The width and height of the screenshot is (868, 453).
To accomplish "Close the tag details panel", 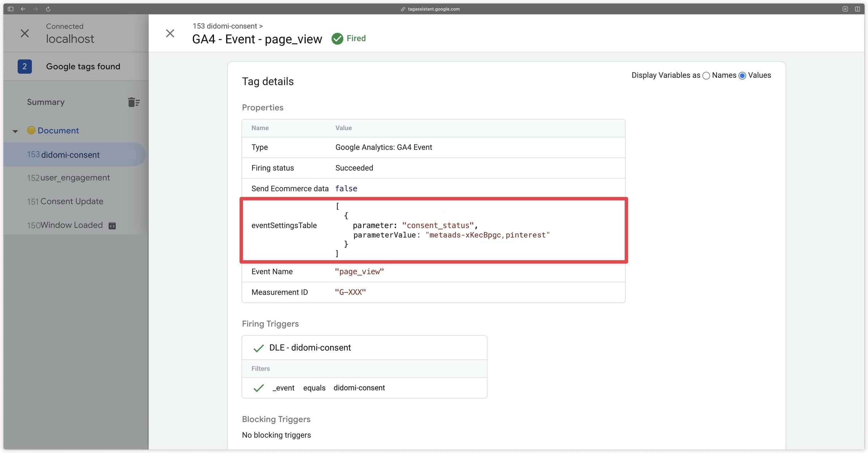I will pyautogui.click(x=170, y=33).
